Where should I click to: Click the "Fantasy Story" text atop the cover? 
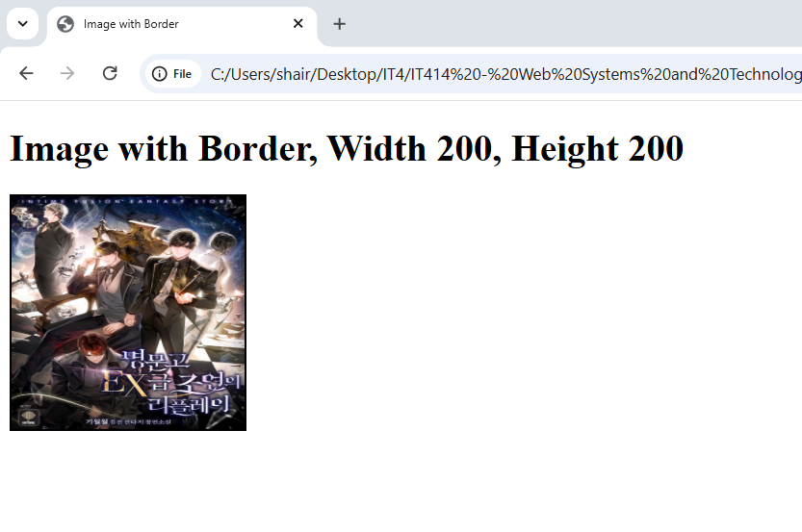(x=183, y=201)
